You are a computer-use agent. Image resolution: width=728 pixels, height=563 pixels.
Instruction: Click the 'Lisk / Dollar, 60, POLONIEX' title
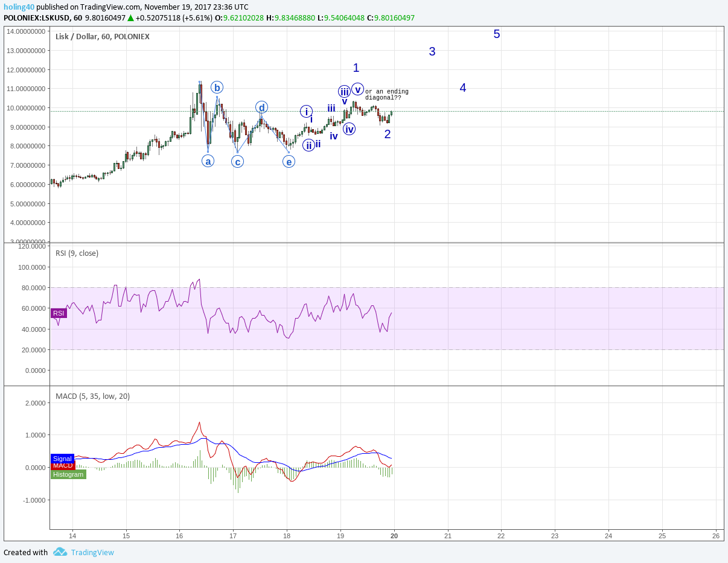[x=103, y=37]
